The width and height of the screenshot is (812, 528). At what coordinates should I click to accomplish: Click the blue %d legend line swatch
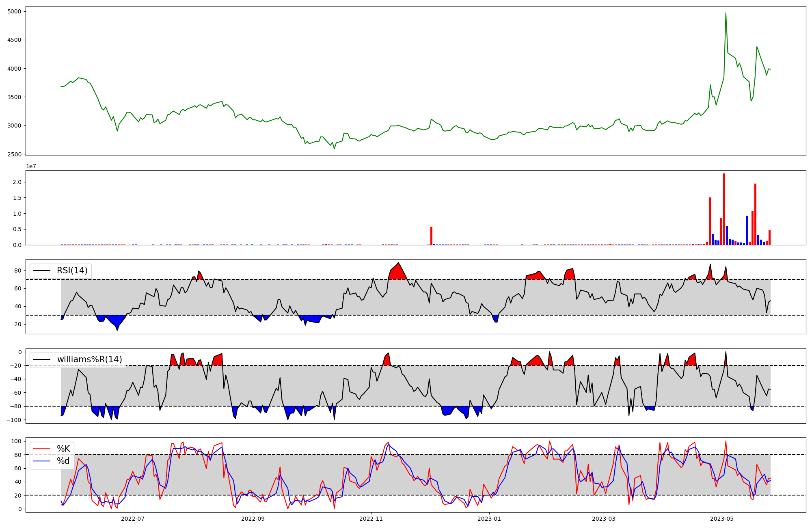click(x=42, y=461)
